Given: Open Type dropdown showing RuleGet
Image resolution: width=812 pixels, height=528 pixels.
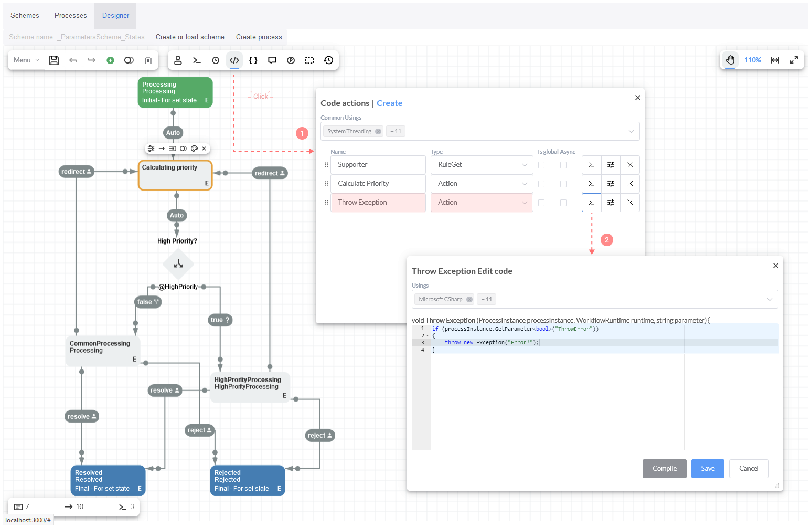Looking at the screenshot, I should point(482,165).
